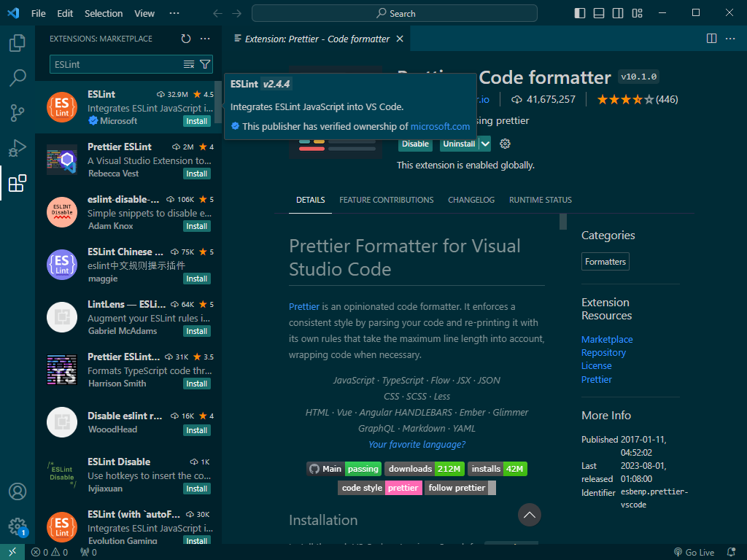The height and width of the screenshot is (560, 747).
Task: Install Prettier ESLint by Rebecca Vest
Action: [x=197, y=174]
